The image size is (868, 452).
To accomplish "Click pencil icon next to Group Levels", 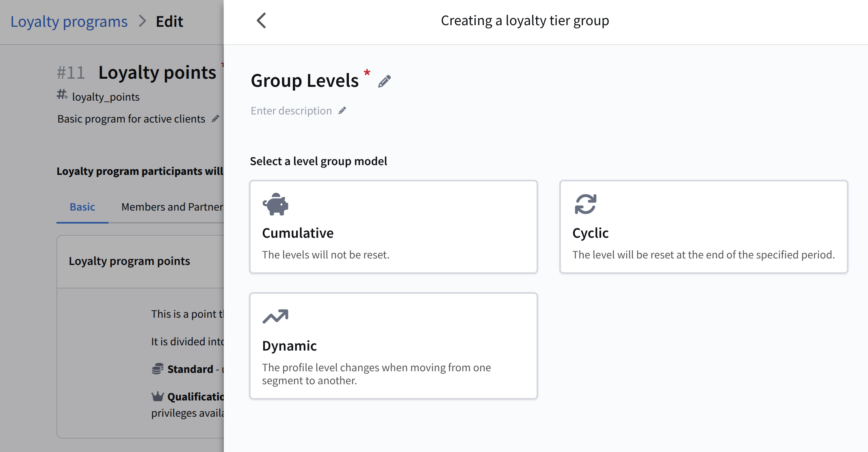I will [384, 81].
